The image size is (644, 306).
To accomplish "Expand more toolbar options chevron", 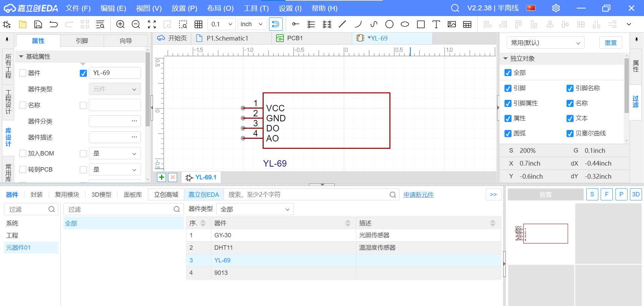I will click(x=629, y=24).
